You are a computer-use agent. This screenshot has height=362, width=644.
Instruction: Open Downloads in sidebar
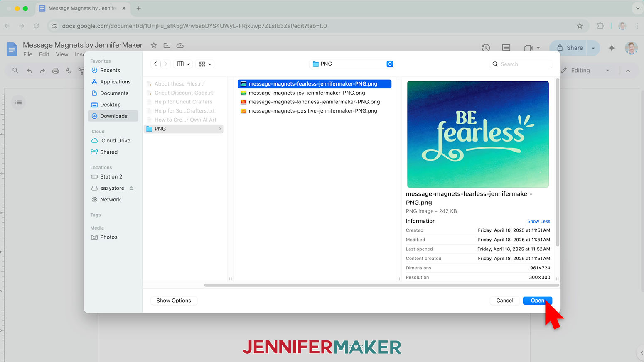tap(113, 116)
